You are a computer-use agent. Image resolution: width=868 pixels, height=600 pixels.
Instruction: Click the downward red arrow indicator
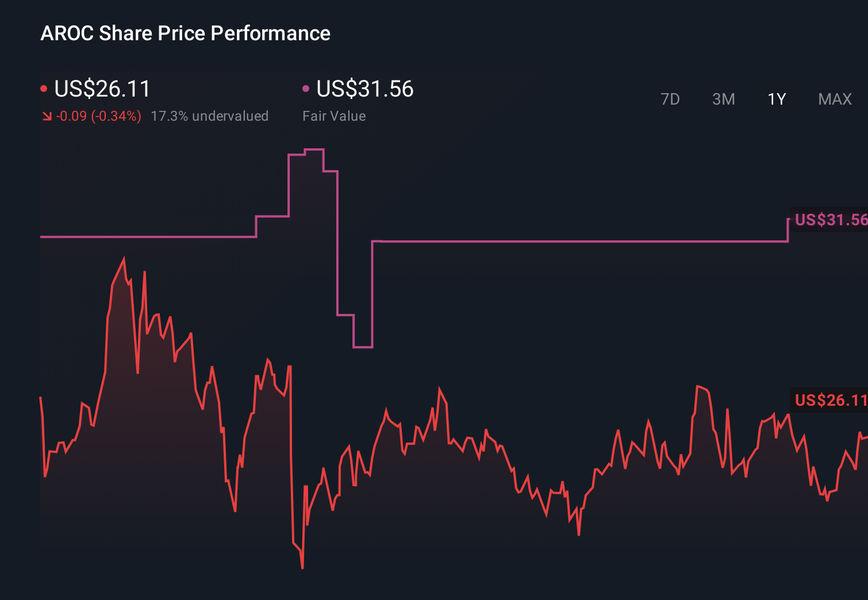pyautogui.click(x=47, y=116)
